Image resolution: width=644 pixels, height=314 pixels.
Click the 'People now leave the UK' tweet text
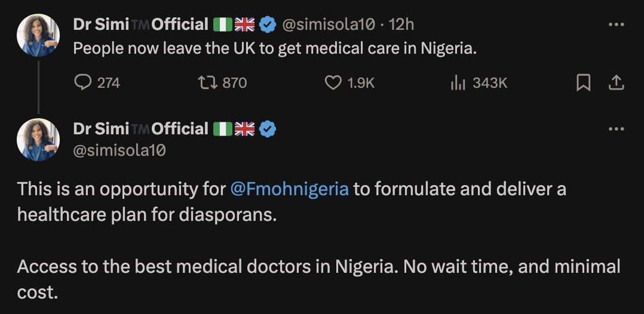point(275,48)
